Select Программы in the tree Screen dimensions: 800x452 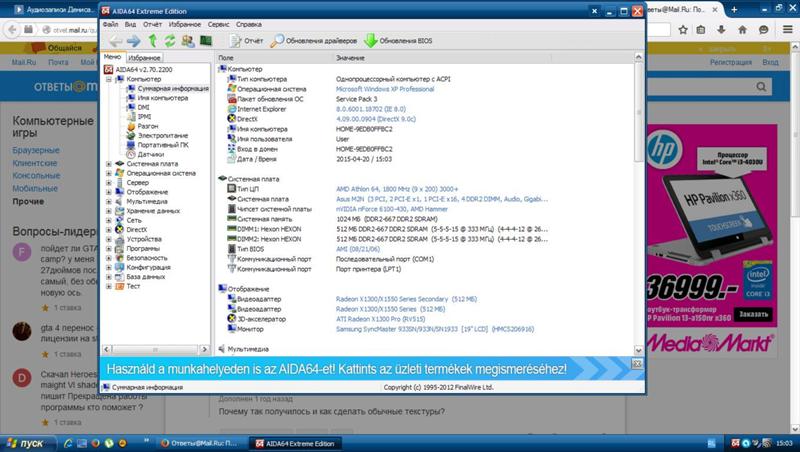tap(143, 249)
